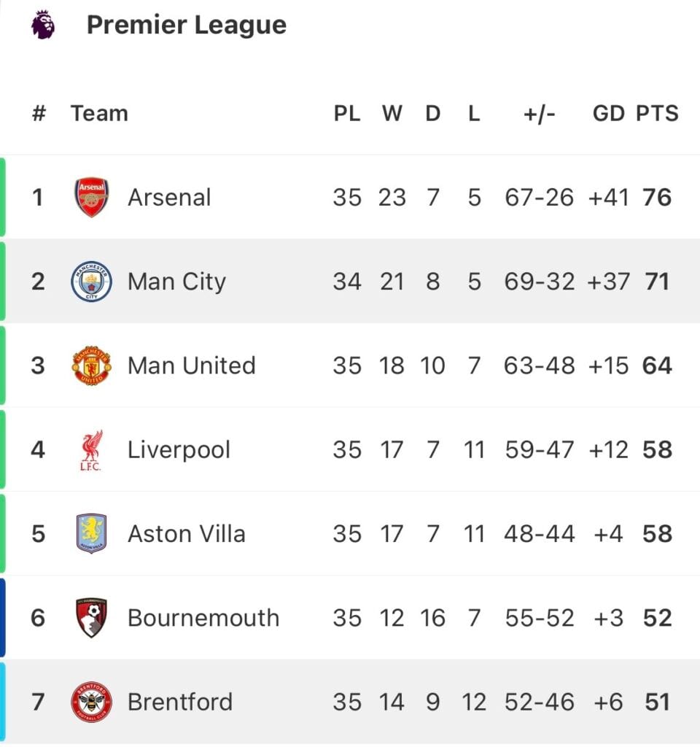This screenshot has height=747, width=700.
Task: Click the Bournemouth club crest
Action: click(x=91, y=618)
